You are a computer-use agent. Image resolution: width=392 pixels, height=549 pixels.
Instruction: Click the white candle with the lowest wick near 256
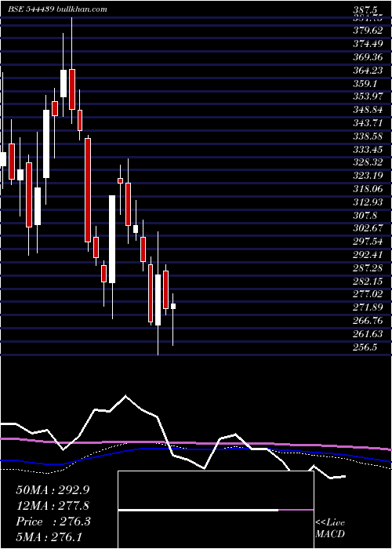tap(158, 300)
